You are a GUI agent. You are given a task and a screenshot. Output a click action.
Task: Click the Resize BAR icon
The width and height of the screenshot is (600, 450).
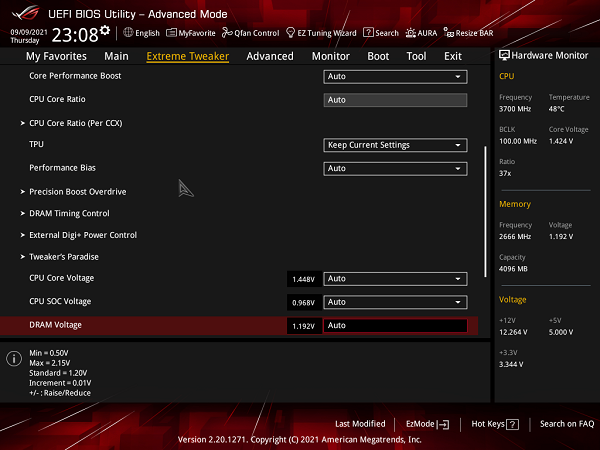point(448,33)
